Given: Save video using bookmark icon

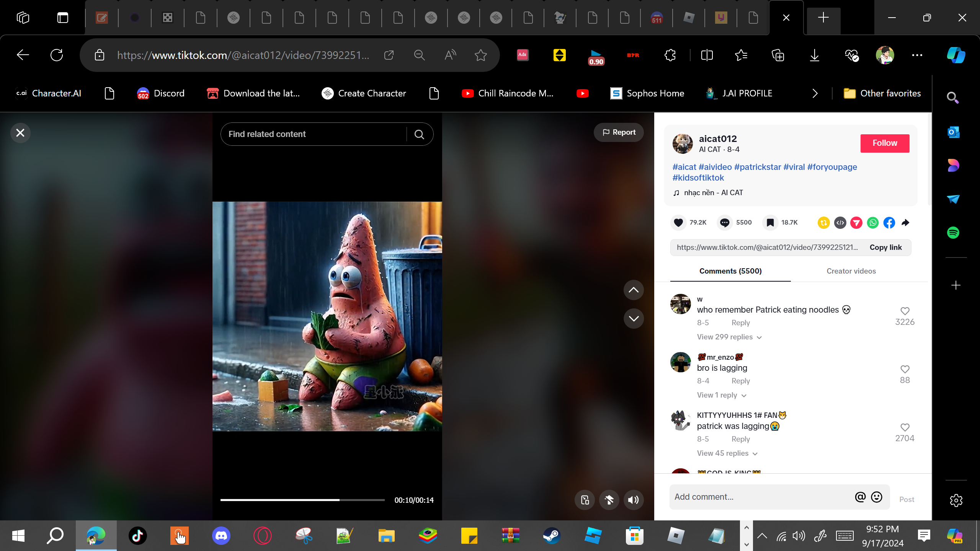Looking at the screenshot, I should (770, 222).
